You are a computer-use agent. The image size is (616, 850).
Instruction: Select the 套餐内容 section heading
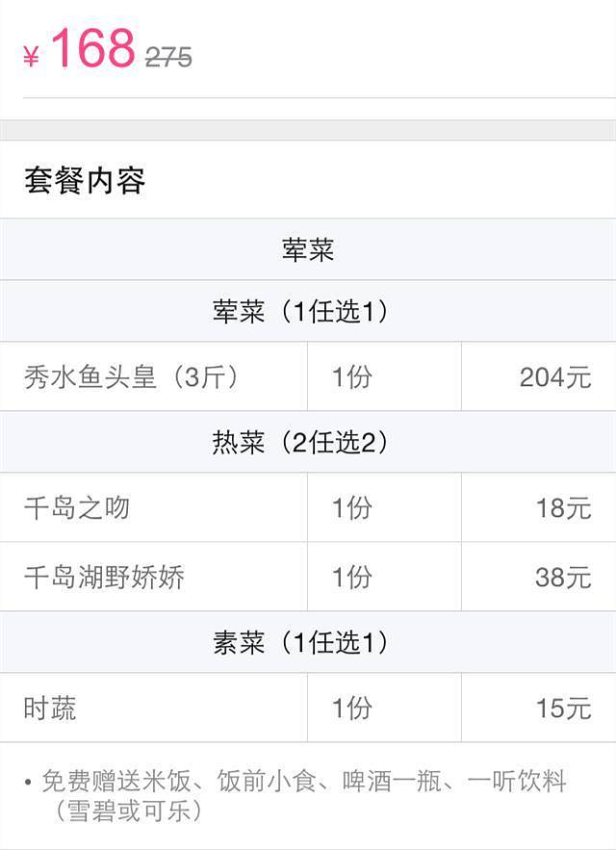pos(85,181)
